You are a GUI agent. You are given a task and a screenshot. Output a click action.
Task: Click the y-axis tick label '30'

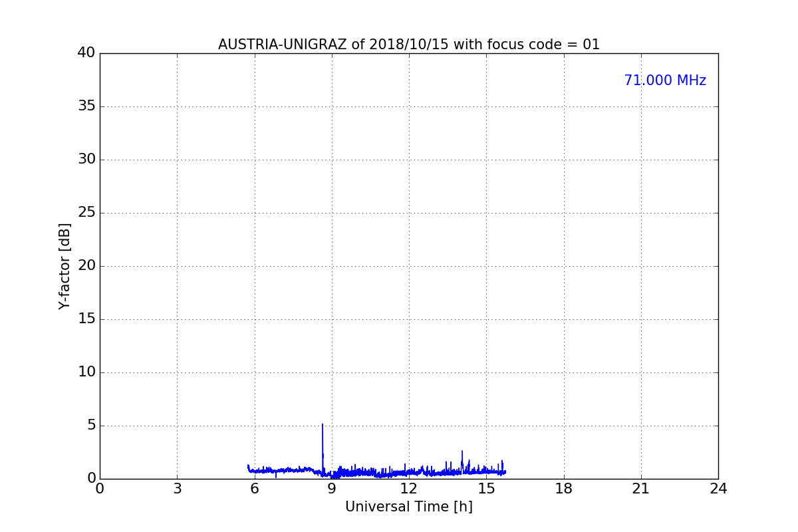pyautogui.click(x=86, y=160)
